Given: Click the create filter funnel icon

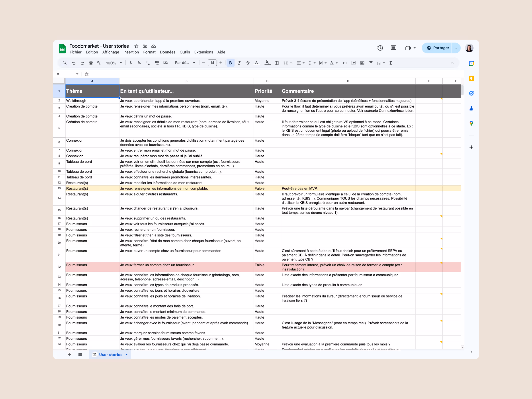Looking at the screenshot, I should tap(371, 63).
